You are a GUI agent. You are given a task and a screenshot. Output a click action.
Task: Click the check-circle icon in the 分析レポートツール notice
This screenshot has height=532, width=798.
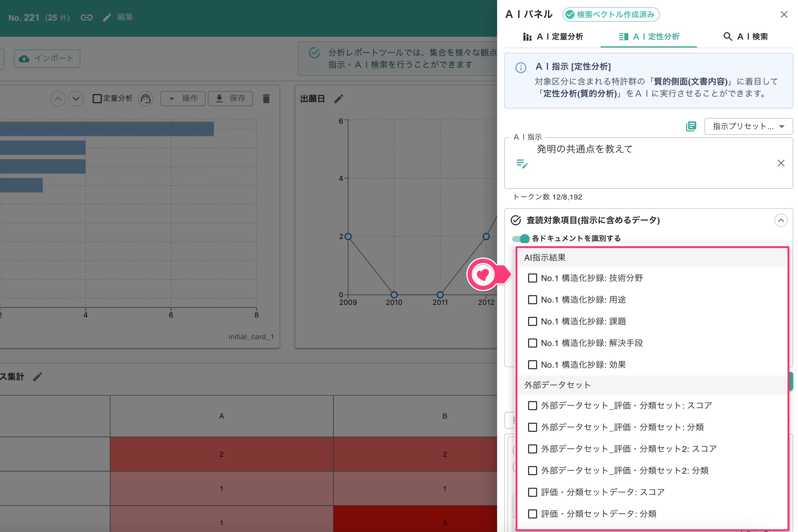coord(314,53)
